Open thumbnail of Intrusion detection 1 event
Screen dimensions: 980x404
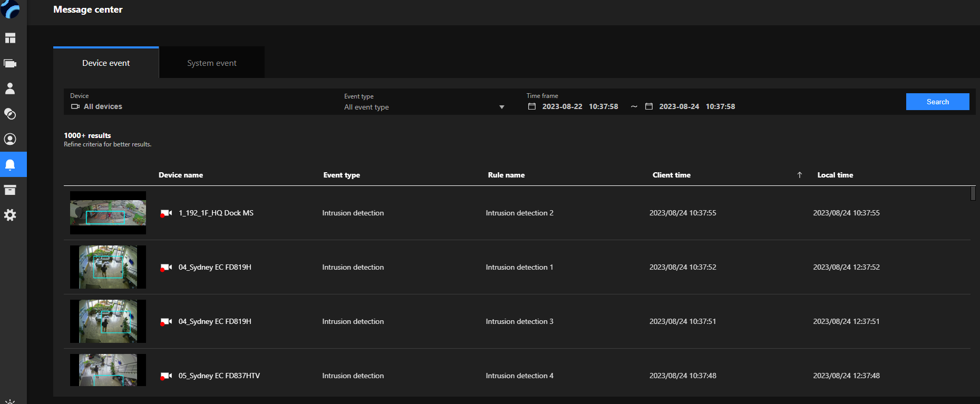click(x=108, y=267)
